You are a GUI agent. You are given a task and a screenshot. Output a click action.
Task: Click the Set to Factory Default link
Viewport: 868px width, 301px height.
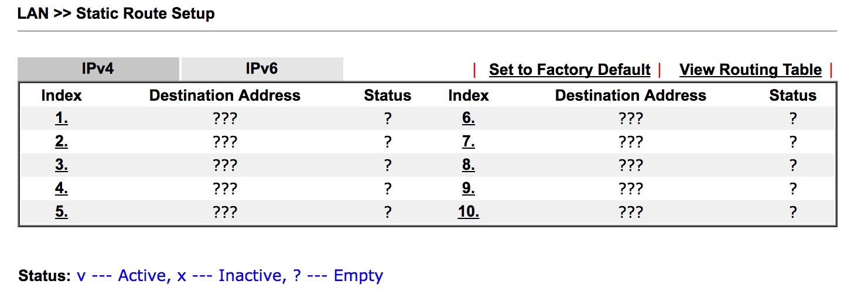pos(569,70)
